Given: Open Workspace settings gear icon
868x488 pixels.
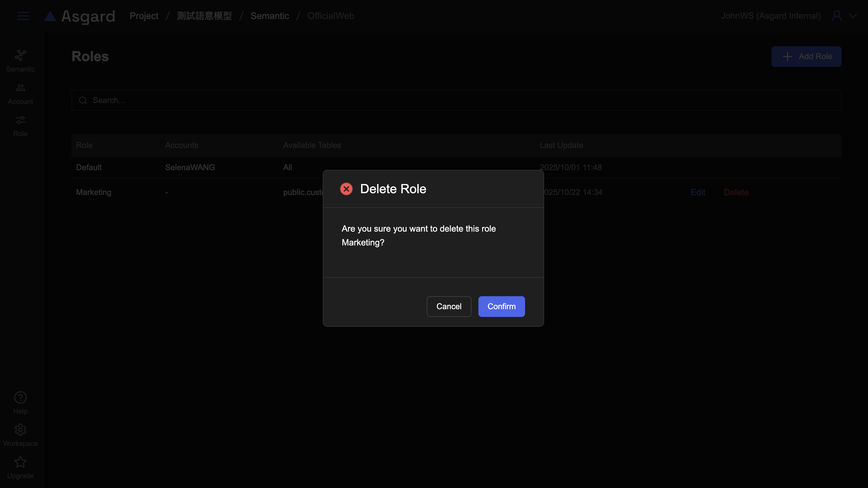Looking at the screenshot, I should pyautogui.click(x=20, y=430).
